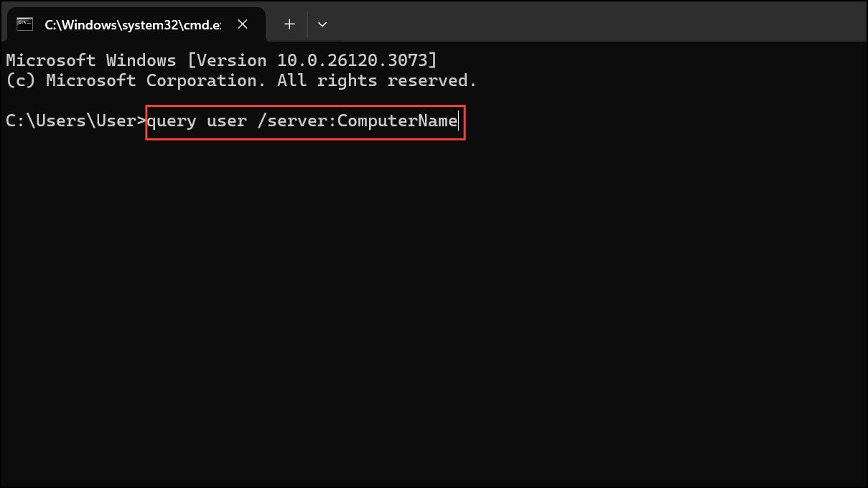This screenshot has width=868, height=488.
Task: Click the "/server:ComputerName" parameter text
Action: point(358,121)
